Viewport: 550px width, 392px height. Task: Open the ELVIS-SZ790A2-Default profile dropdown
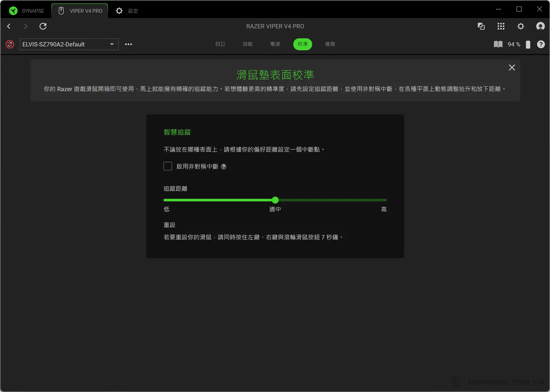(69, 44)
